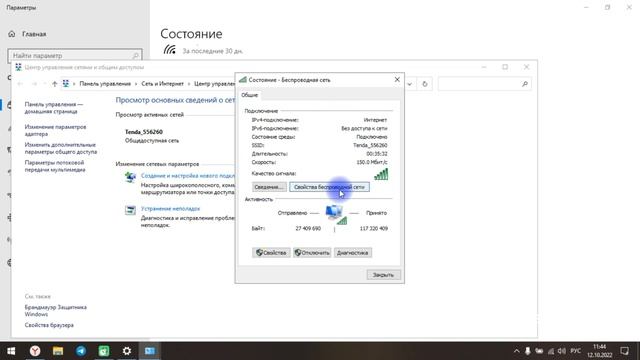Select the Общие tab

pyautogui.click(x=249, y=95)
